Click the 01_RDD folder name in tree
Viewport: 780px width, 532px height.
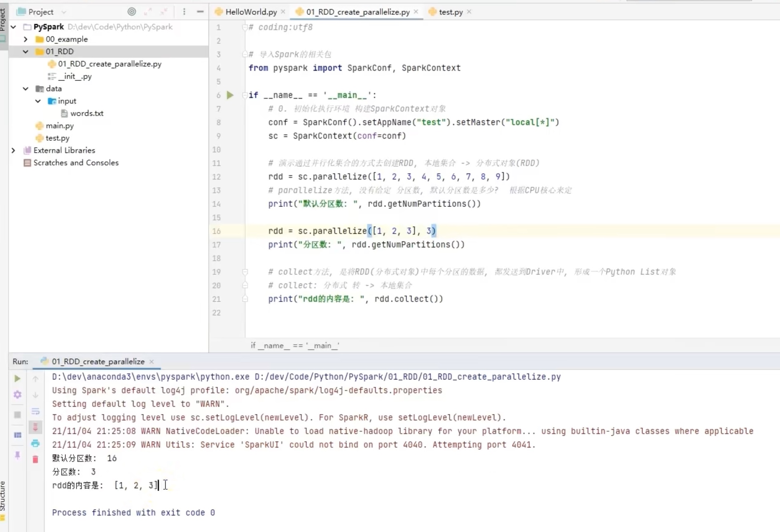pyautogui.click(x=60, y=51)
